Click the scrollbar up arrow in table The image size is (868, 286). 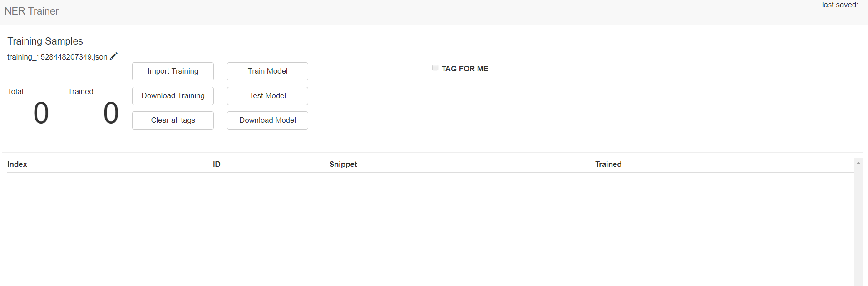point(858,163)
